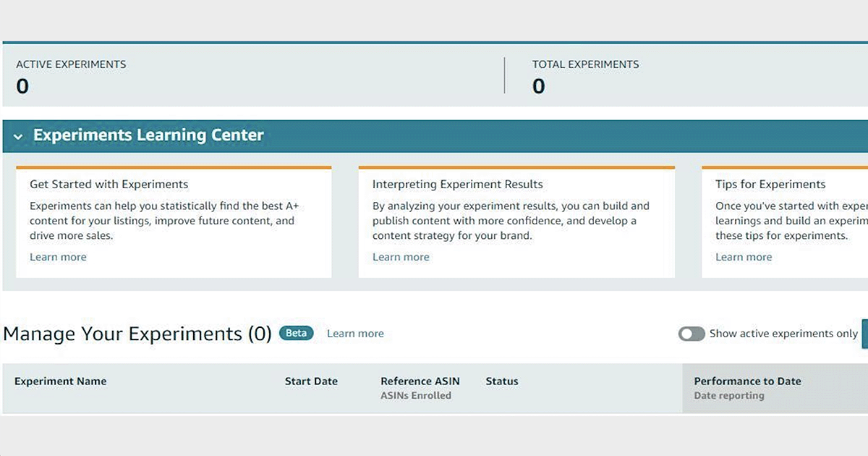Screen dimensions: 868x456
Task: Collapse the Experiments Learning Center section
Action: [x=18, y=136]
